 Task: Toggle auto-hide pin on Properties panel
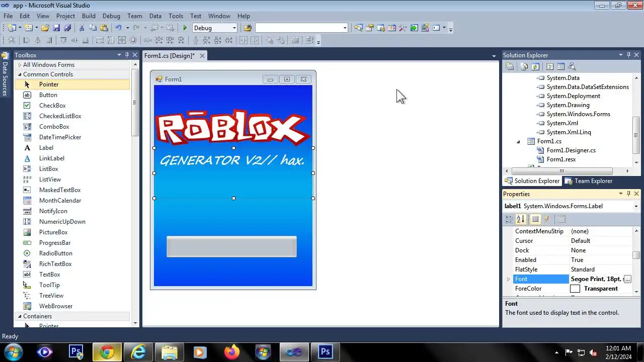pos(628,194)
